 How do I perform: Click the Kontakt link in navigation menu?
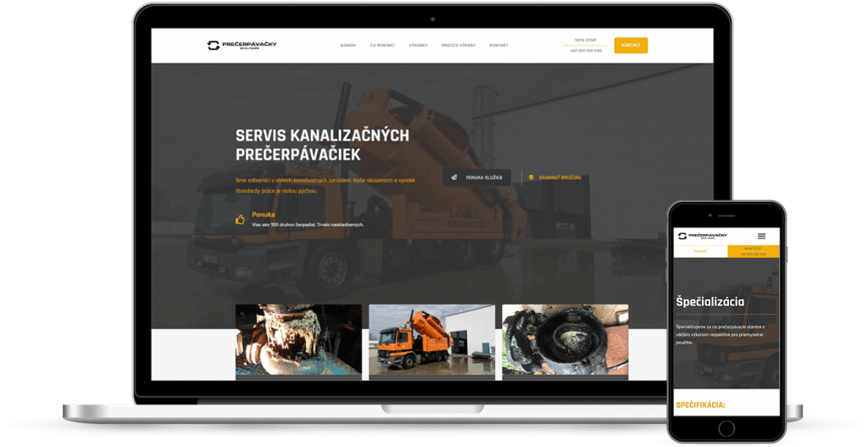coord(498,45)
